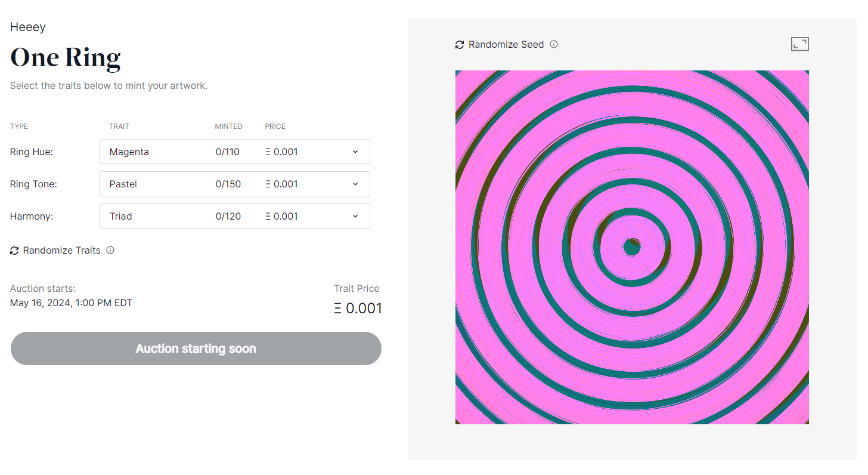
Task: Click the 0/110 minted count
Action: (x=228, y=152)
